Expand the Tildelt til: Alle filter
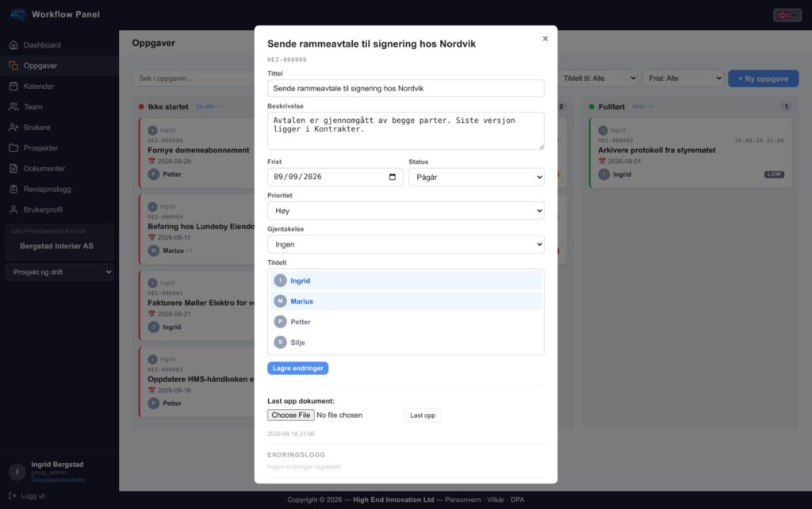The width and height of the screenshot is (812, 509). click(x=598, y=78)
